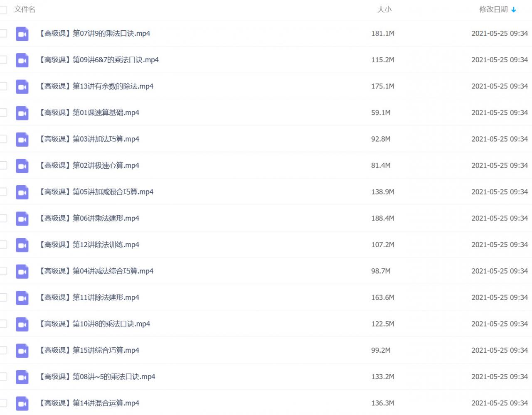Click video icon of 第06讲乘法竖形.mp4
The height and width of the screenshot is (415, 532).
pos(22,219)
